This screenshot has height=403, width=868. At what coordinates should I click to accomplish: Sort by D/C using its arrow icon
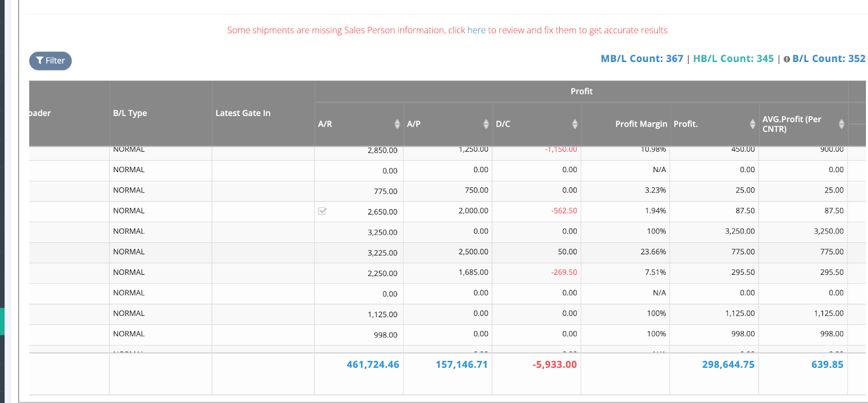click(575, 124)
